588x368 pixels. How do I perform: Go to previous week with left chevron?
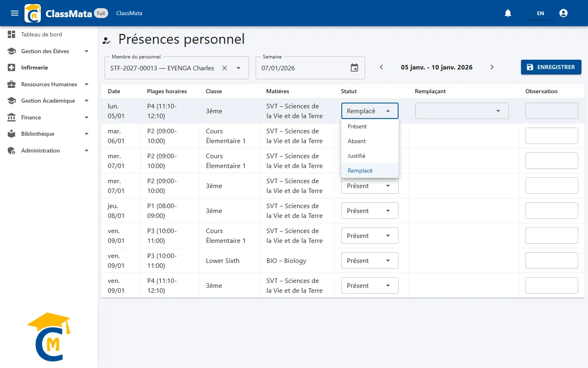click(381, 67)
